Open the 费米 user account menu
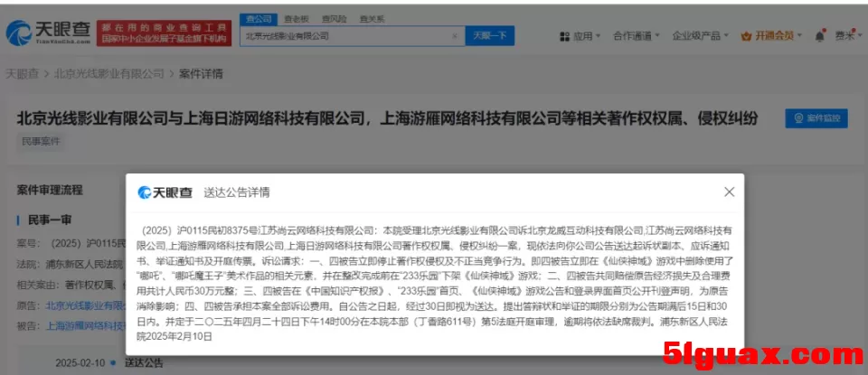The image size is (868, 375). (x=847, y=36)
